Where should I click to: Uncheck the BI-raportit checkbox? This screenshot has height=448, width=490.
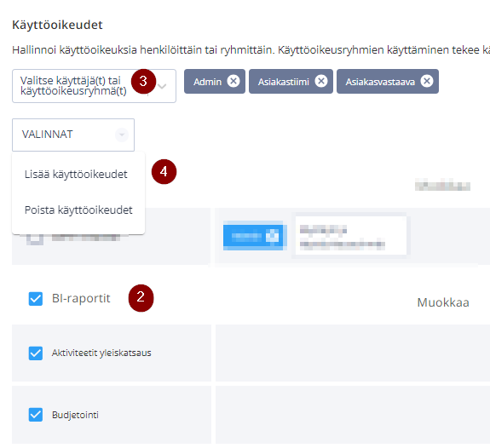pyautogui.click(x=36, y=299)
